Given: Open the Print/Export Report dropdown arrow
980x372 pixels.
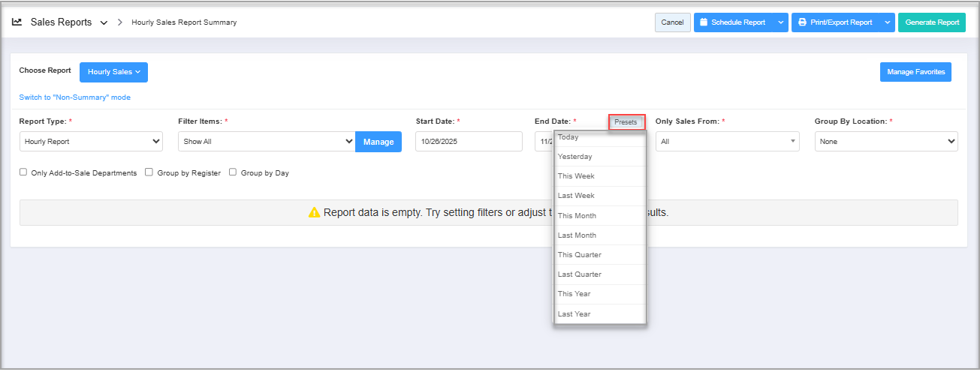Looking at the screenshot, I should [x=888, y=22].
